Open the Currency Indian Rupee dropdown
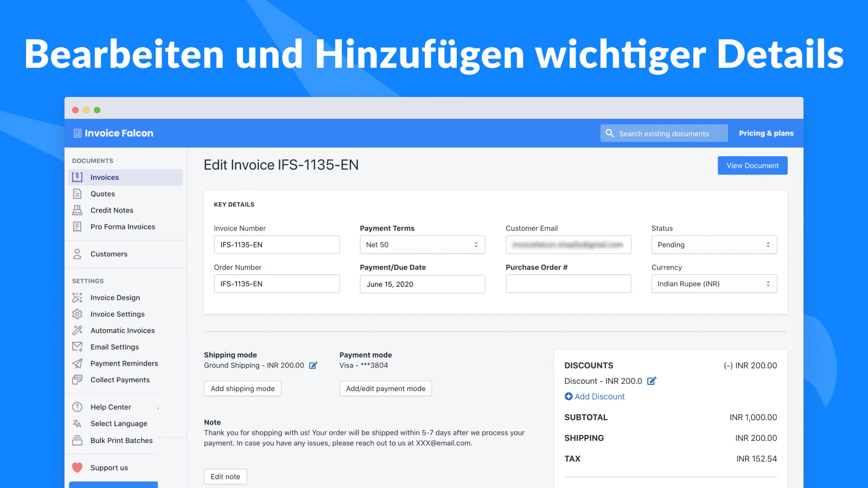The image size is (868, 488). click(714, 284)
